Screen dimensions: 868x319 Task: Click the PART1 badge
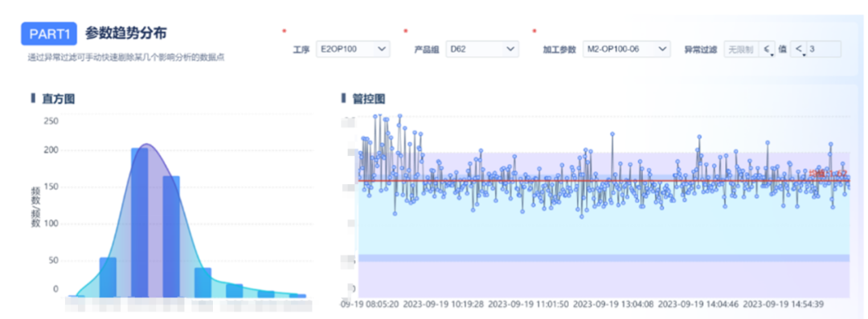[x=49, y=34]
